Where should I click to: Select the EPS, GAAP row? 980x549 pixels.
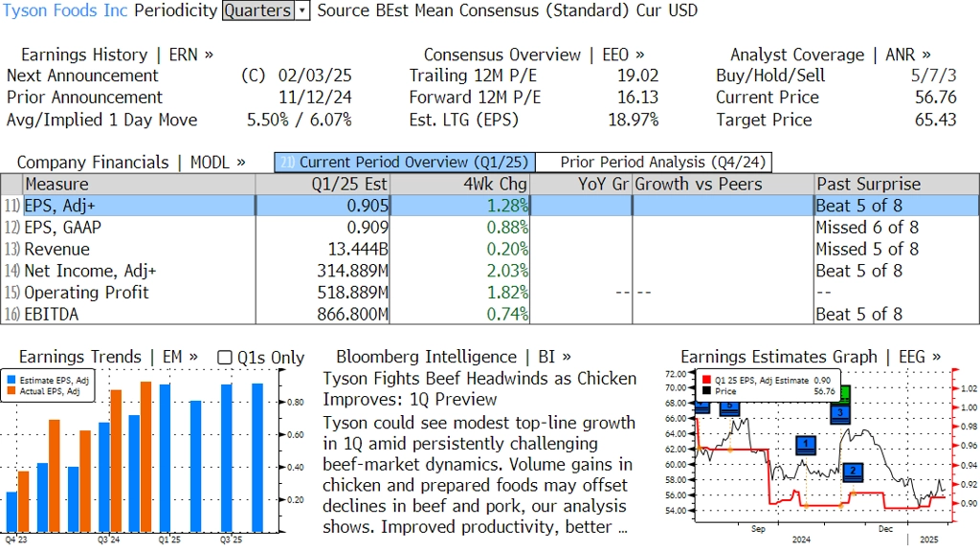(490, 228)
